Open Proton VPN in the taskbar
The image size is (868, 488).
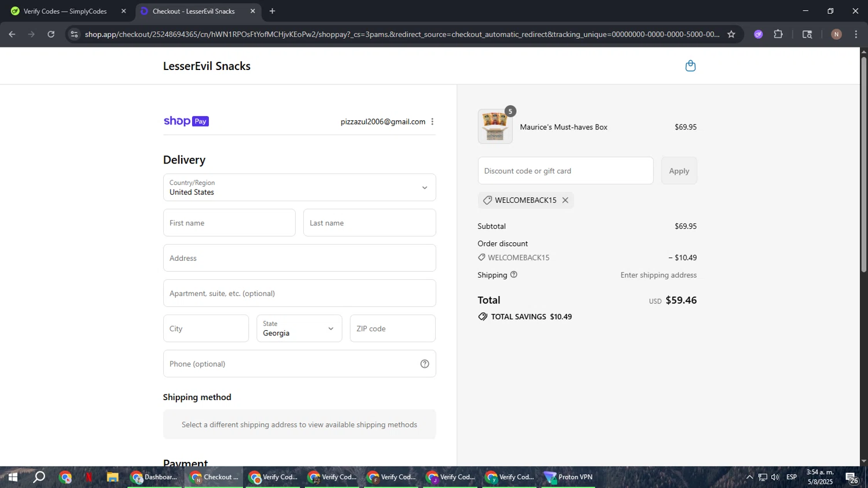(x=568, y=477)
